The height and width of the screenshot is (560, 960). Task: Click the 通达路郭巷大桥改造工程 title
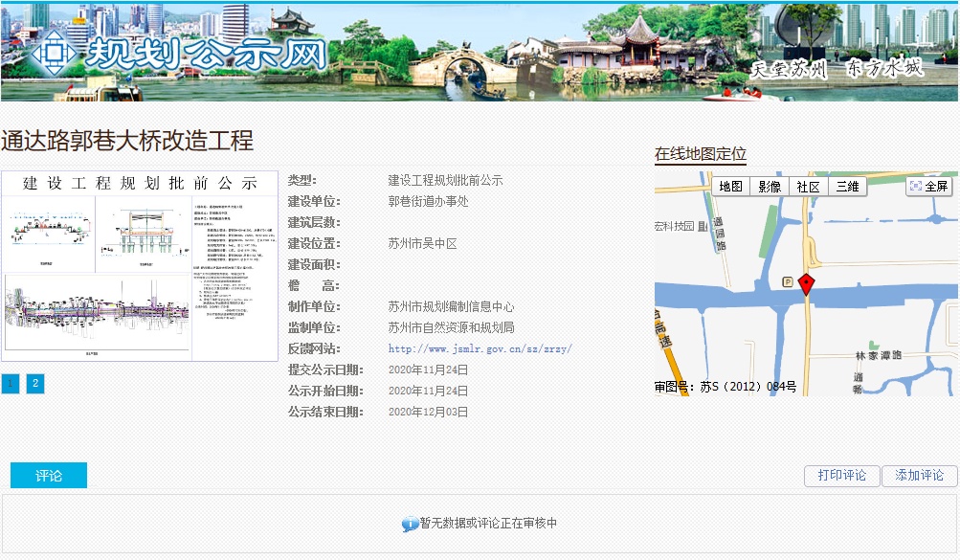click(127, 142)
